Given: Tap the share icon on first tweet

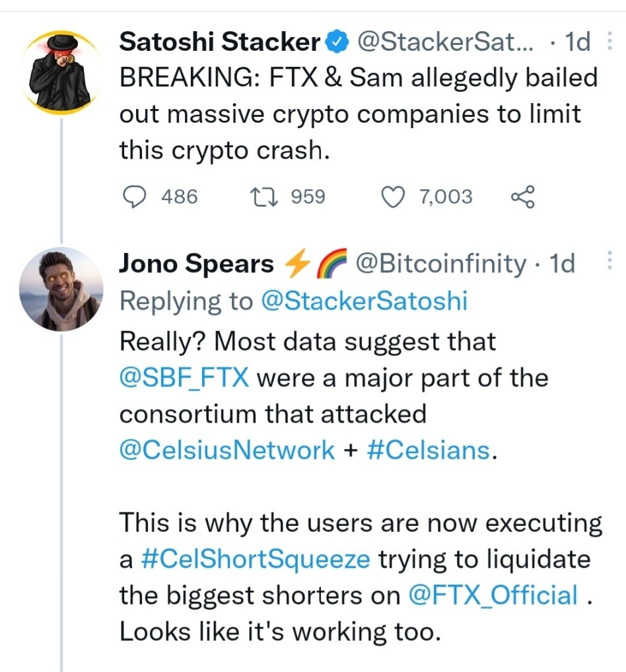Looking at the screenshot, I should 523,197.
